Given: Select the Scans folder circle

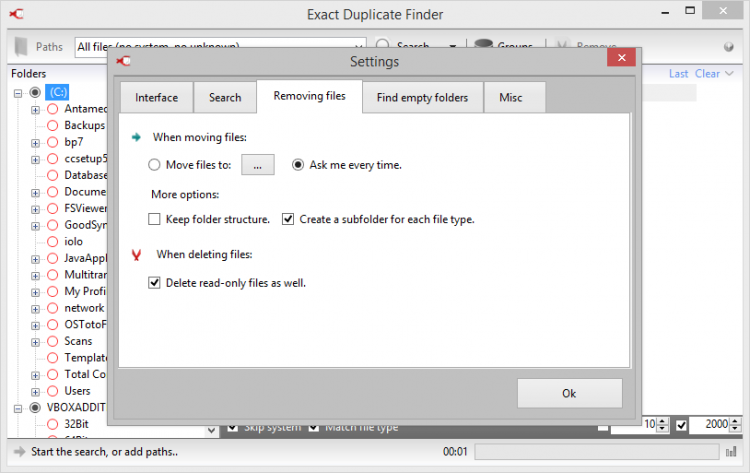Looking at the screenshot, I should pos(53,341).
